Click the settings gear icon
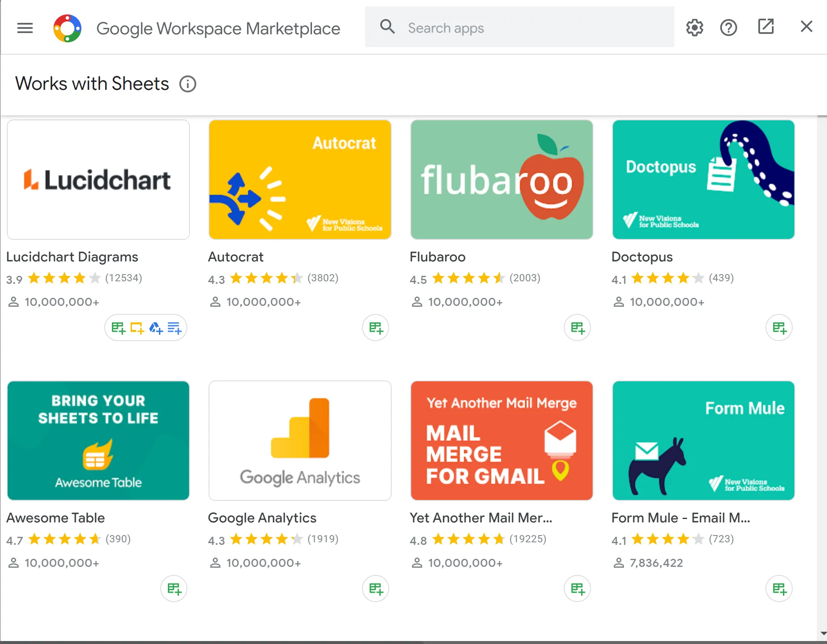The width and height of the screenshot is (827, 644). (x=694, y=28)
